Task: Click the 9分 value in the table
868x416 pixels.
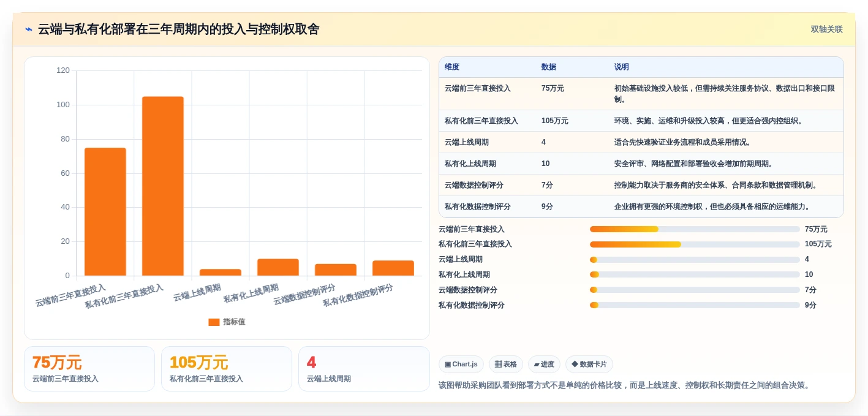Action: [548, 206]
